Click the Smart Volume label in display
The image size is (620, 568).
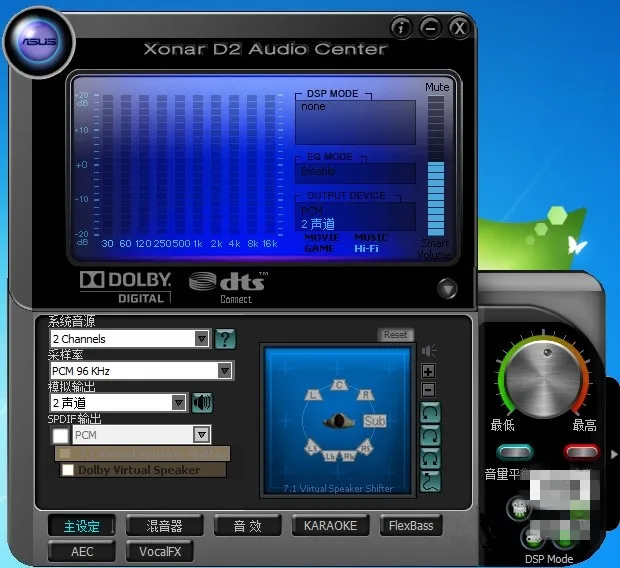click(x=435, y=249)
